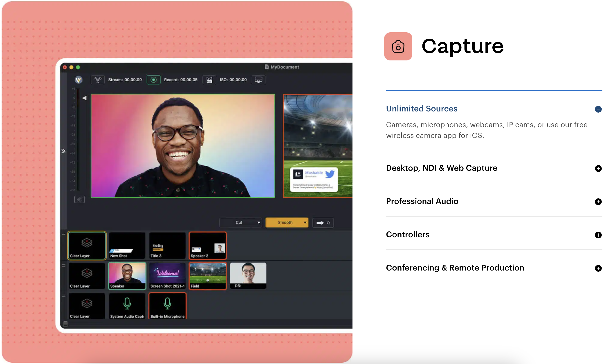The image size is (615, 364).
Task: Click the Unlimited Sources heading
Action: [x=422, y=109]
